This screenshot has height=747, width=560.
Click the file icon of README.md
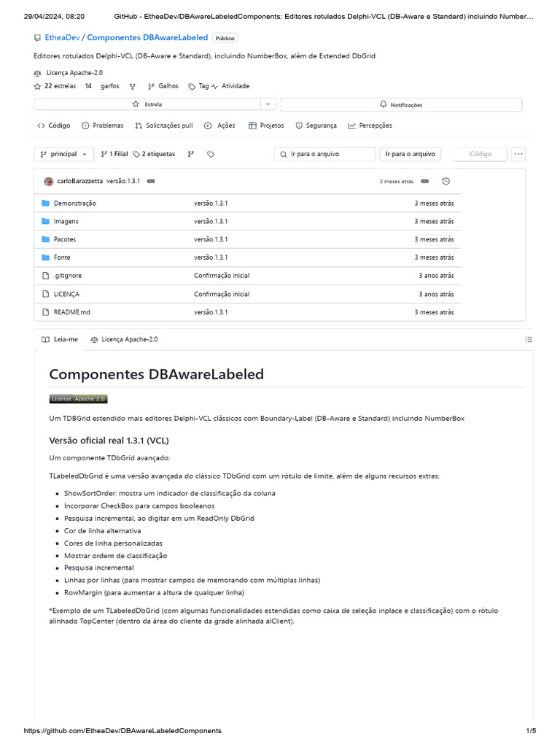coord(46,312)
